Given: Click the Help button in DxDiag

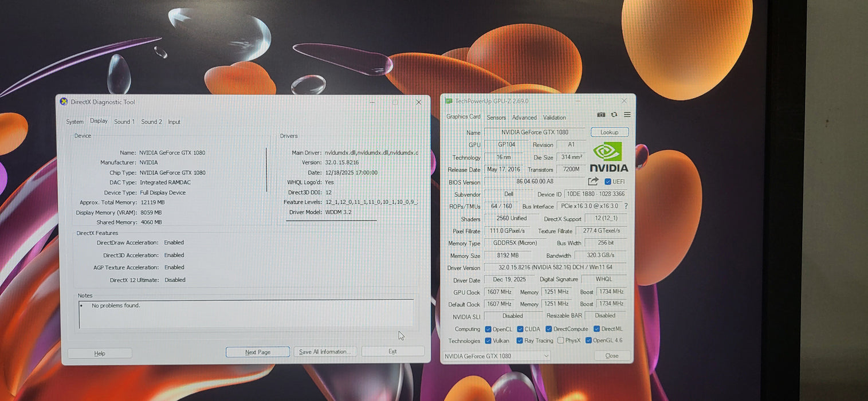Looking at the screenshot, I should coord(100,353).
